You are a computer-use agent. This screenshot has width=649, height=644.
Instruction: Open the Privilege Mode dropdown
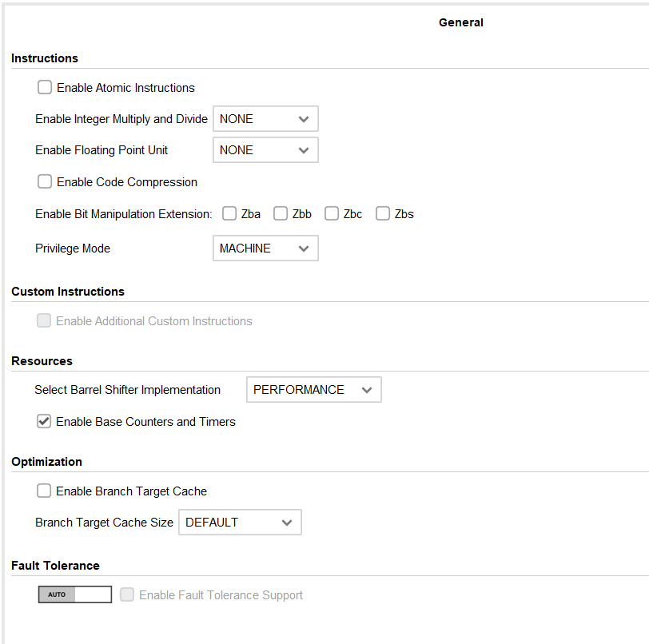point(265,248)
